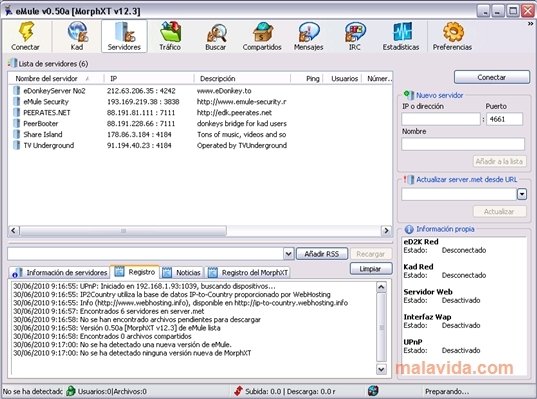Click the Conectar lightning toolbar icon

coord(26,36)
